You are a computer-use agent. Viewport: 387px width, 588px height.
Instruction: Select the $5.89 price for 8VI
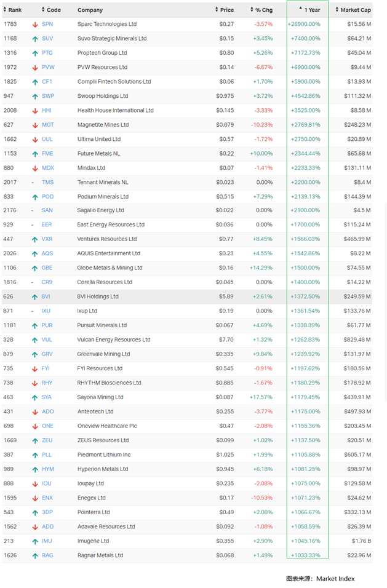tap(226, 296)
